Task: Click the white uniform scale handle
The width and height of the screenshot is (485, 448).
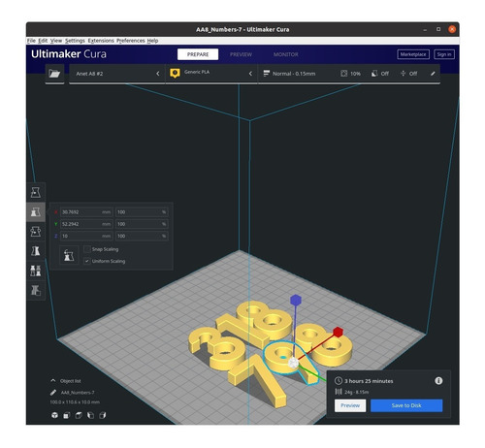Action: 293,363
